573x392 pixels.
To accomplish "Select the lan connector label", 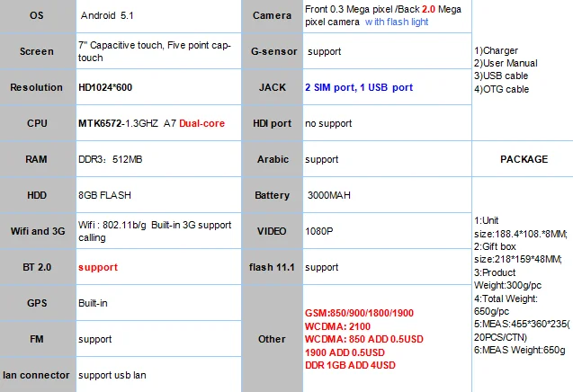I will coord(36,375).
